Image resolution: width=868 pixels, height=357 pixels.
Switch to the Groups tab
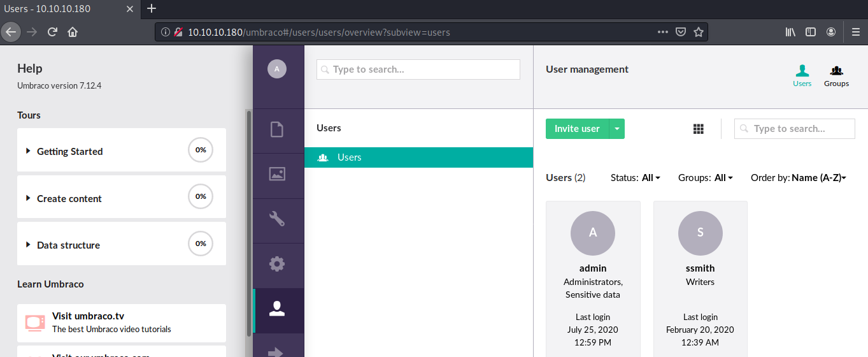point(836,75)
